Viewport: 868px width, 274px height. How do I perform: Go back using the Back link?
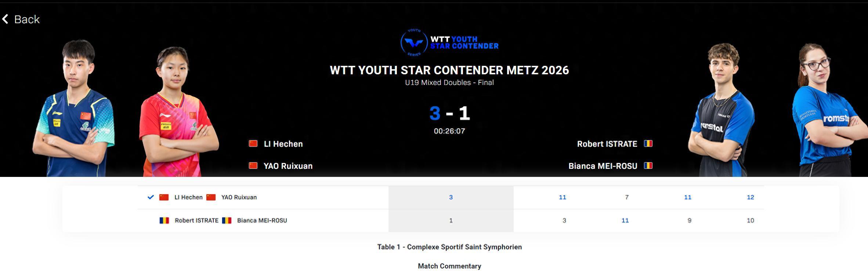coord(26,19)
